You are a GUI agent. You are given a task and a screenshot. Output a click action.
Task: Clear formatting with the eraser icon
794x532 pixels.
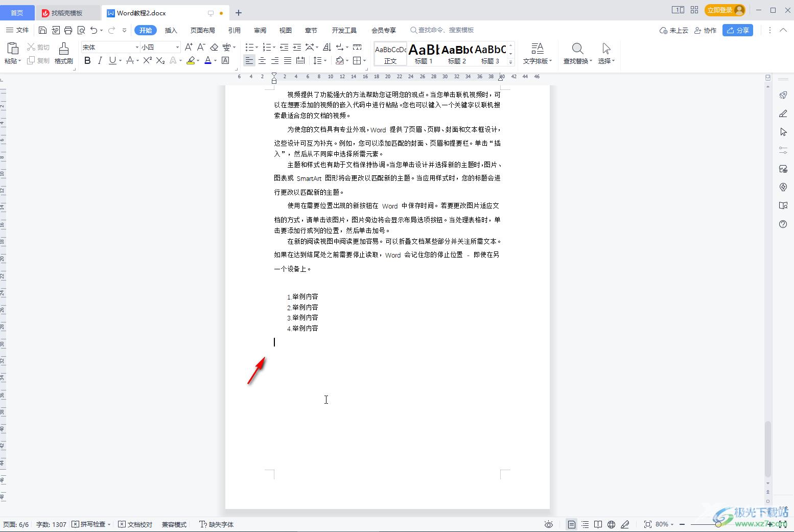[x=214, y=47]
